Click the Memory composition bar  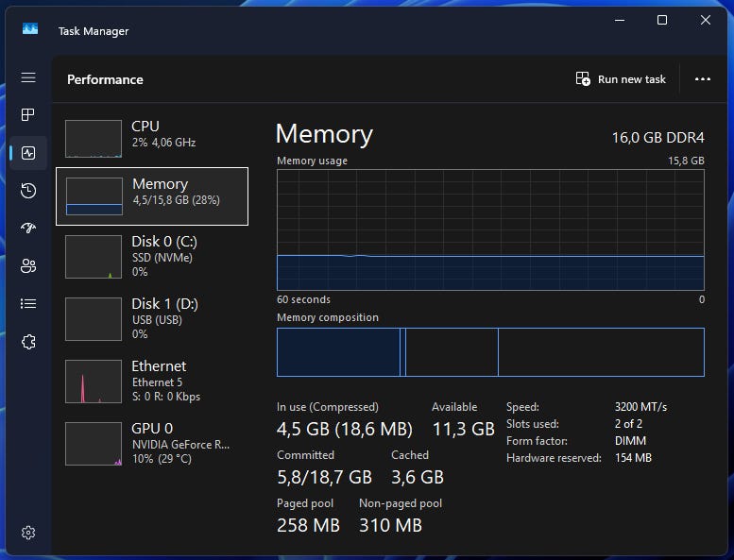tap(490, 352)
